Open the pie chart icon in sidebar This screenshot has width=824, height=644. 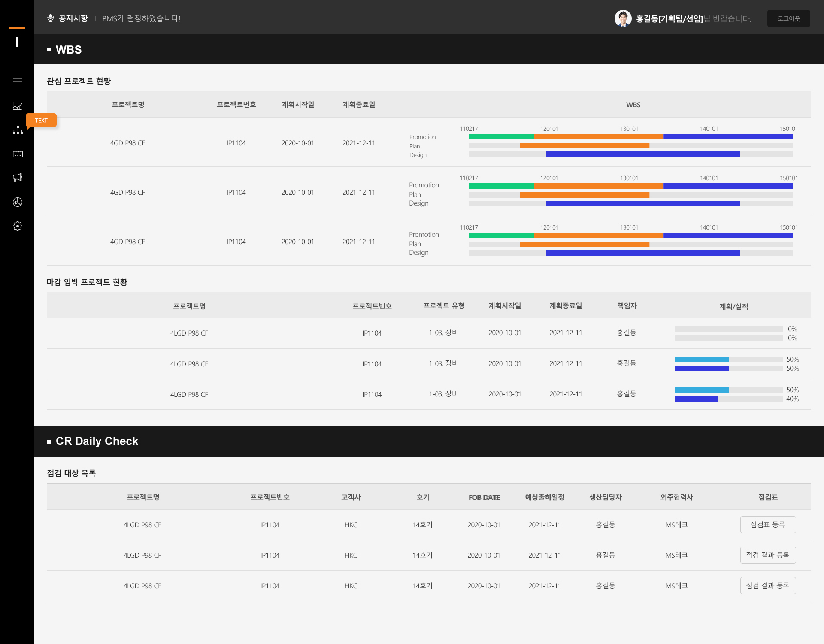click(18, 202)
